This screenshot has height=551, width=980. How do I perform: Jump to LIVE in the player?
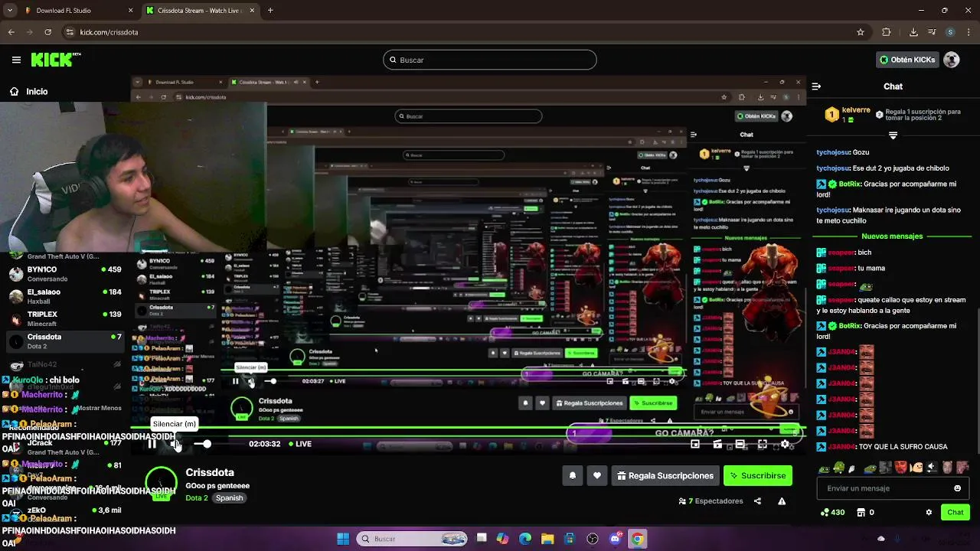pyautogui.click(x=300, y=444)
